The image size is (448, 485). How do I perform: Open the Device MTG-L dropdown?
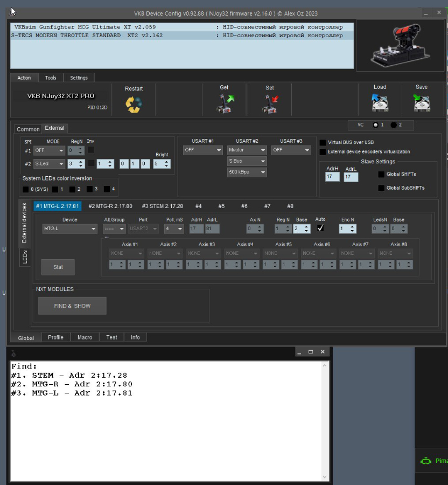pyautogui.click(x=69, y=229)
